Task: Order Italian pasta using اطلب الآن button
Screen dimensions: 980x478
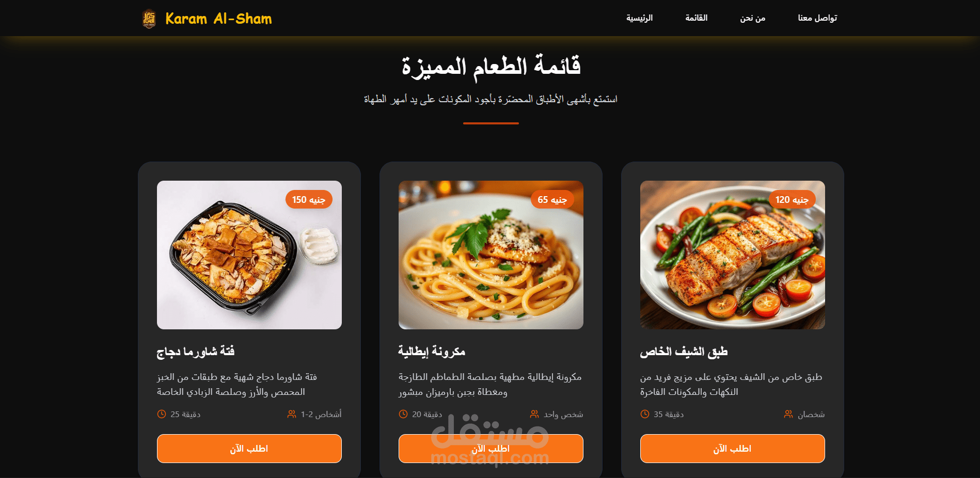Action: tap(491, 449)
